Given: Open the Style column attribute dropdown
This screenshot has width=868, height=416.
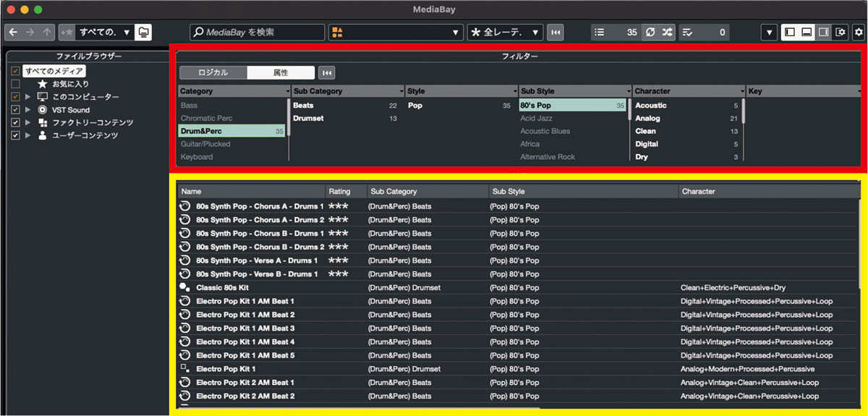Looking at the screenshot, I should tap(514, 91).
